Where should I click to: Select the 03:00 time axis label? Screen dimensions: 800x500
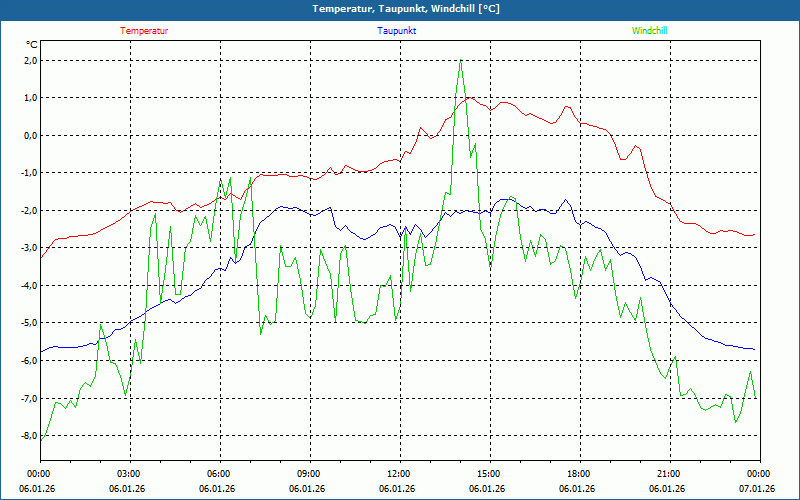click(x=129, y=474)
